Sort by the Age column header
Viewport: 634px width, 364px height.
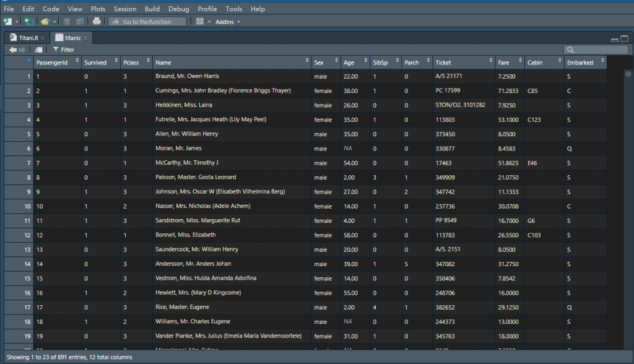pyautogui.click(x=355, y=63)
